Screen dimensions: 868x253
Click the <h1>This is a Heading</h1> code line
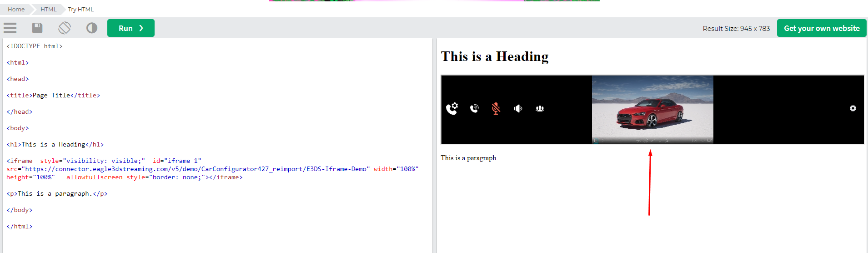(x=55, y=144)
